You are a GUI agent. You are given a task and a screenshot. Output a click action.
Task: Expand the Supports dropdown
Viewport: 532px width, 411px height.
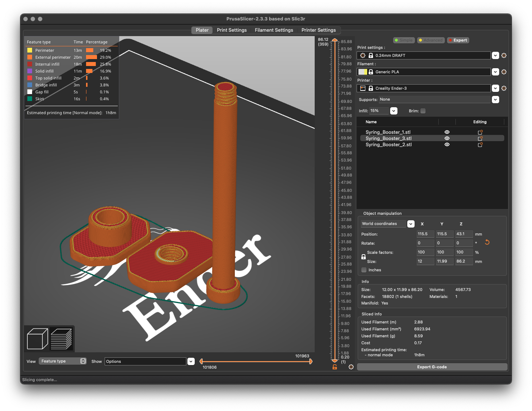496,100
